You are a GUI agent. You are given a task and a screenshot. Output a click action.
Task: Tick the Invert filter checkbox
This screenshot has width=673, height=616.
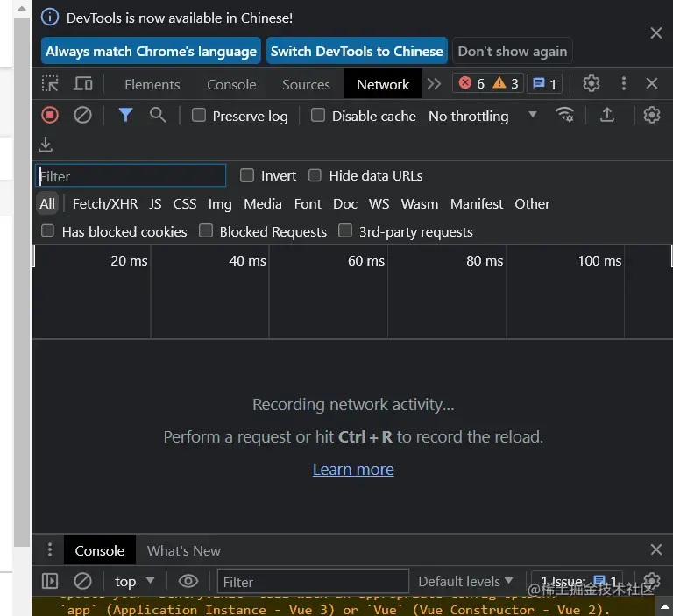247,175
